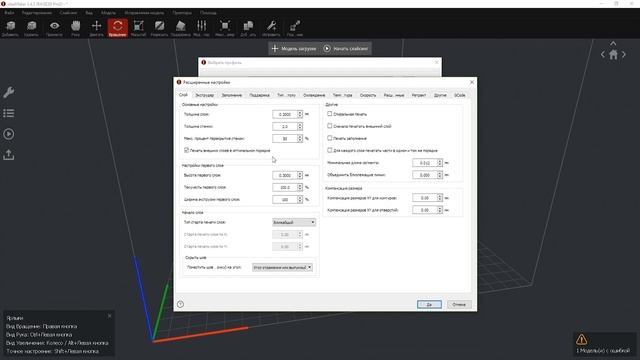Viewport: 640px width, 360px height.
Task: Click the wall thickness 2.0 stepper arrows
Action: coord(300,127)
